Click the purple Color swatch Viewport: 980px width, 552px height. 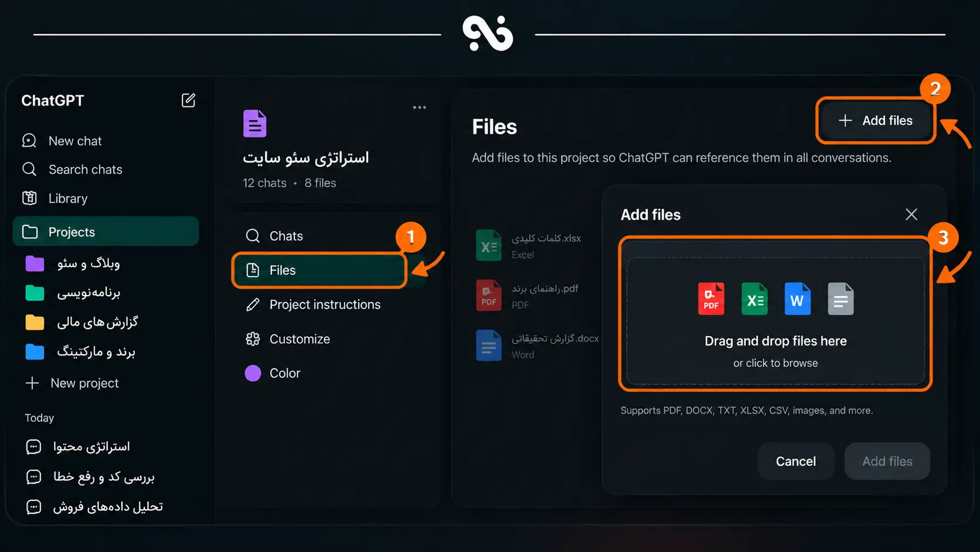click(x=253, y=373)
